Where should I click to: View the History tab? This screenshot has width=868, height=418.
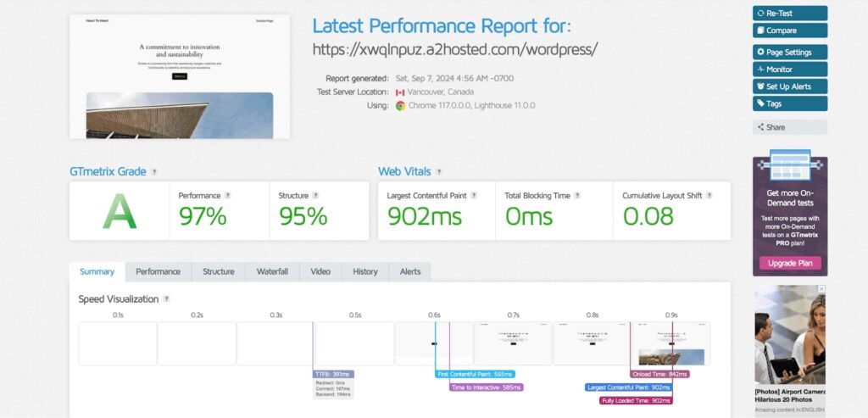pyautogui.click(x=365, y=272)
